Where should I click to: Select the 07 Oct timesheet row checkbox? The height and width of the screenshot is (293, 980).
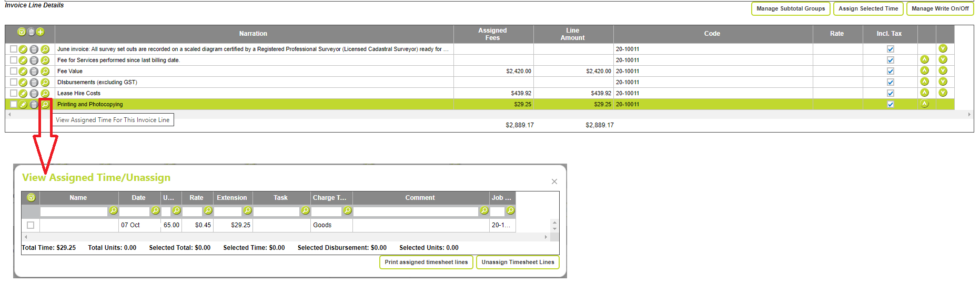[31, 225]
